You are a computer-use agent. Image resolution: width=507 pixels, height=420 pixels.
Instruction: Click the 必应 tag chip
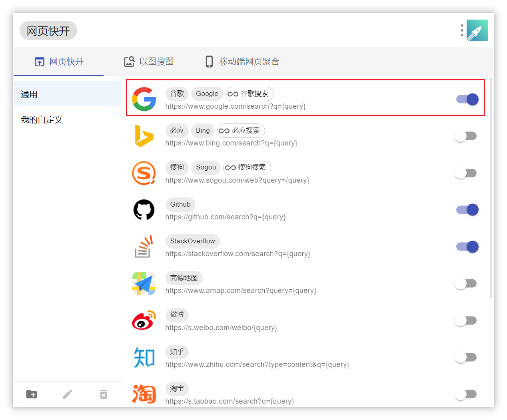[177, 131]
